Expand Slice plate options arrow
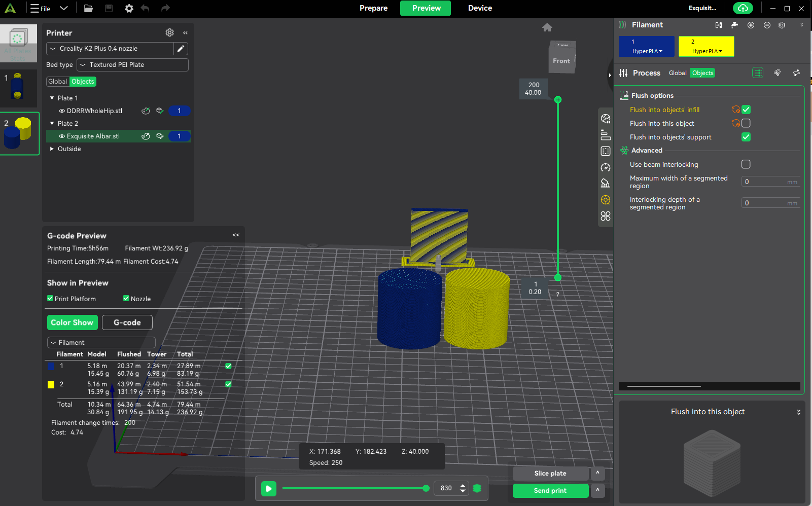Image resolution: width=812 pixels, height=506 pixels. coord(597,473)
